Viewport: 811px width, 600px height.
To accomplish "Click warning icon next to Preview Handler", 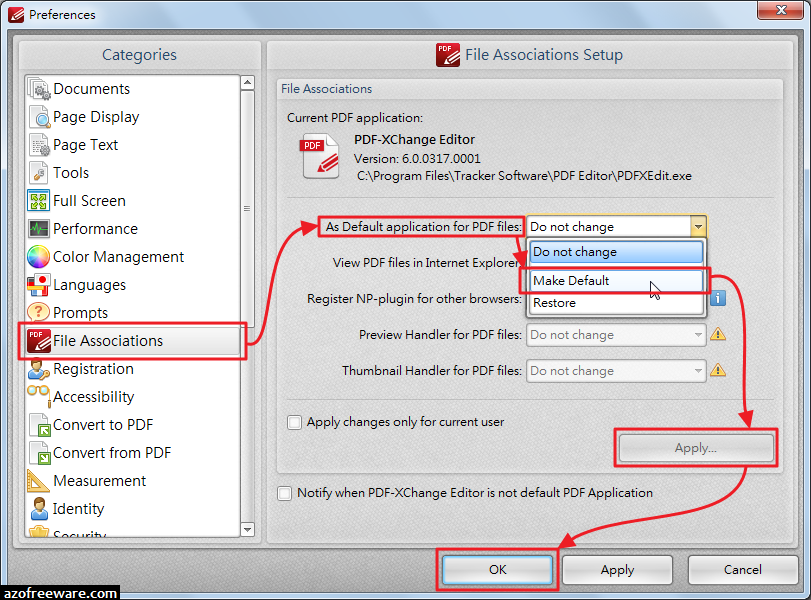I will pyautogui.click(x=718, y=334).
